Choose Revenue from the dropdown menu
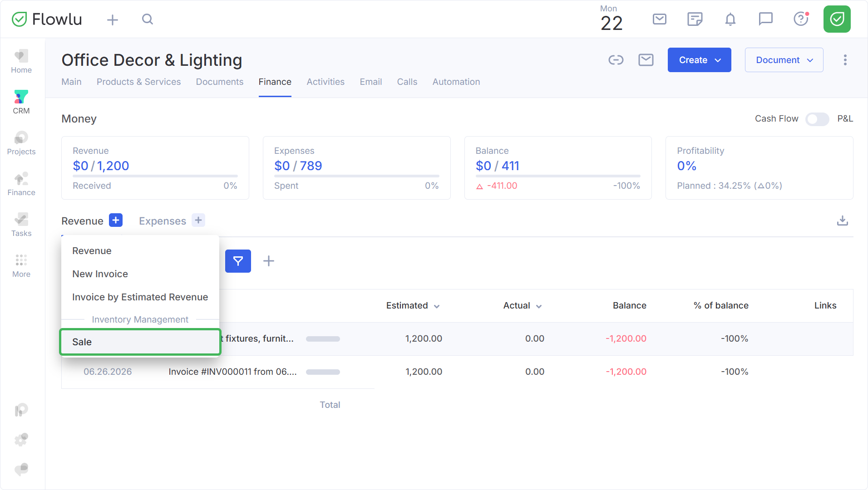Viewport: 868px width, 490px height. [140, 251]
